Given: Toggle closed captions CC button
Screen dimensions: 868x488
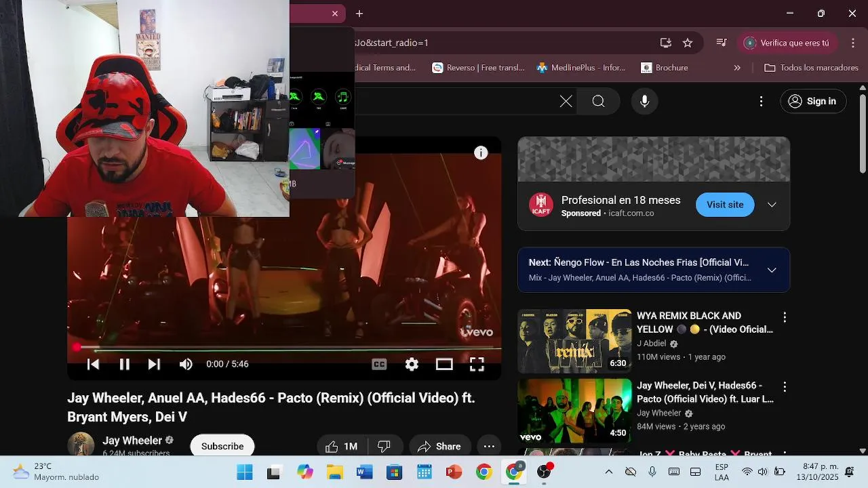Looking at the screenshot, I should [x=379, y=364].
